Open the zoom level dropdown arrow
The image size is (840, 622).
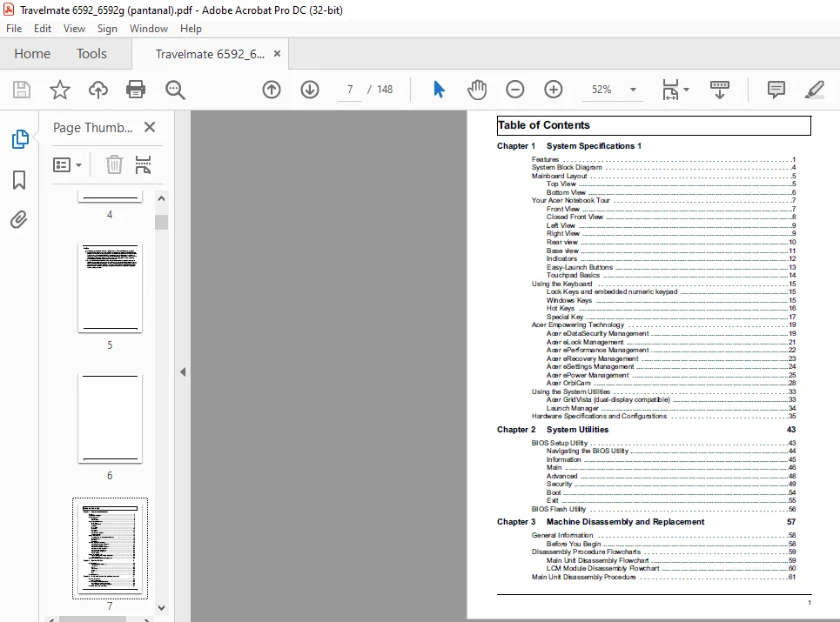(633, 90)
